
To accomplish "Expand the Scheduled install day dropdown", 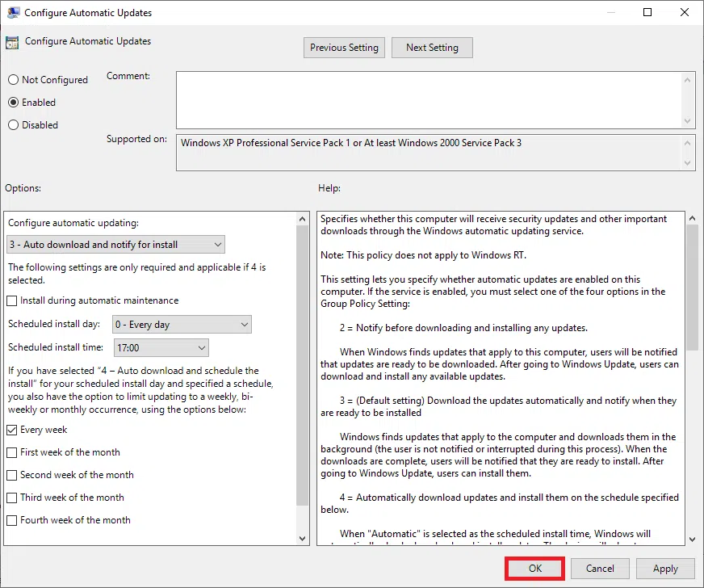I will [x=182, y=325].
